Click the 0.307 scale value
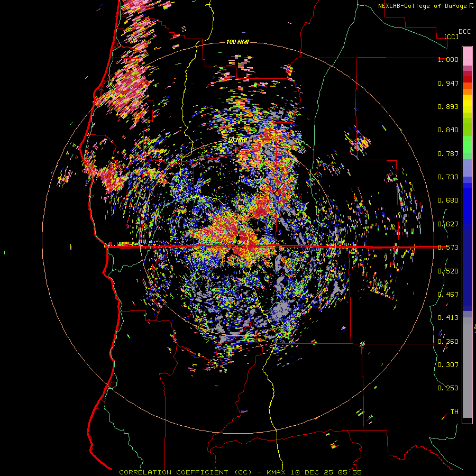This screenshot has width=476, height=476. [448, 365]
